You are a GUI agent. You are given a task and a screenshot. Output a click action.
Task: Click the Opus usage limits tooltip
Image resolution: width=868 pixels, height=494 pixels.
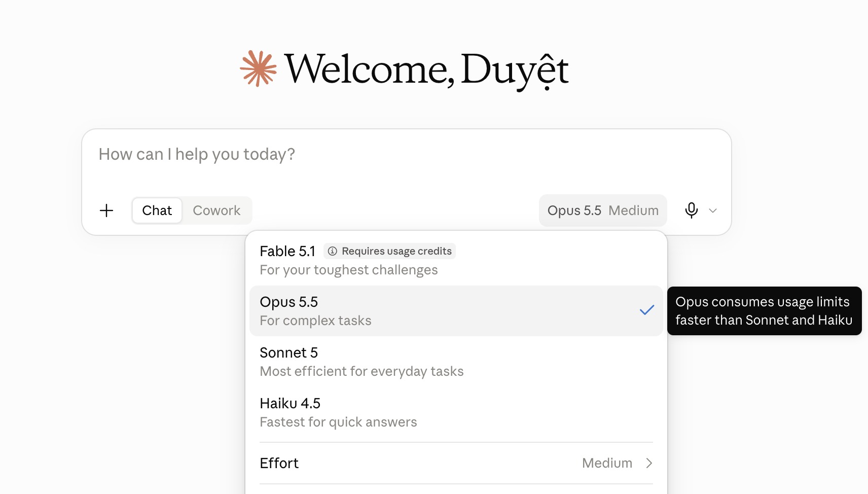pyautogui.click(x=764, y=311)
